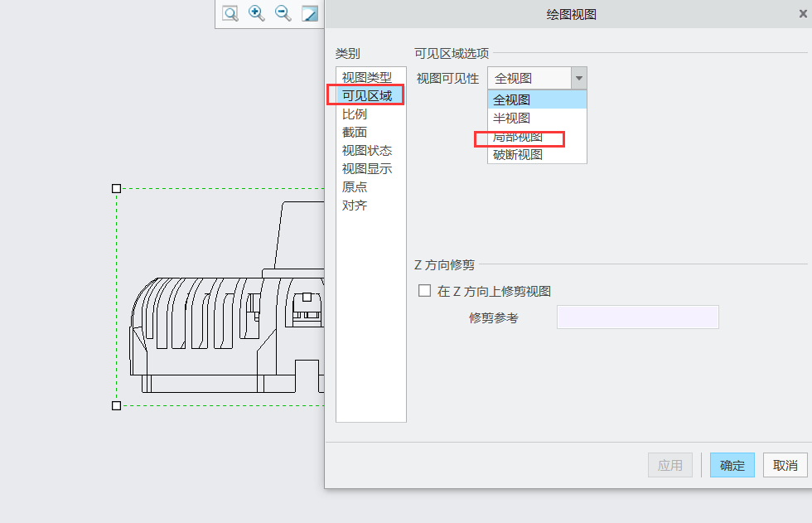
Task: Click the repaint screen toolbar icon
Action: point(310,13)
